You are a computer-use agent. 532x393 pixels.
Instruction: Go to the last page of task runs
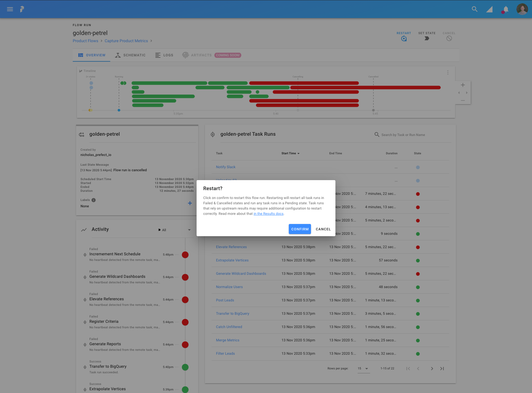pos(442,369)
